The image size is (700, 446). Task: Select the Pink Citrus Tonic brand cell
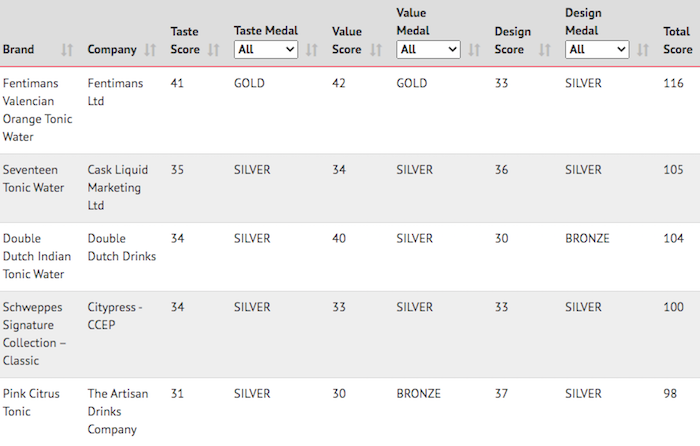coord(31,402)
